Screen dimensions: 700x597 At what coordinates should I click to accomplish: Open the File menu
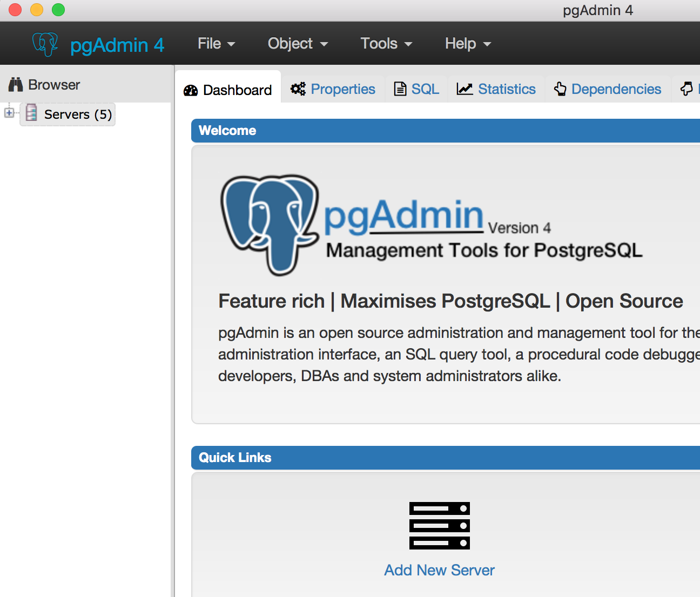(x=216, y=44)
